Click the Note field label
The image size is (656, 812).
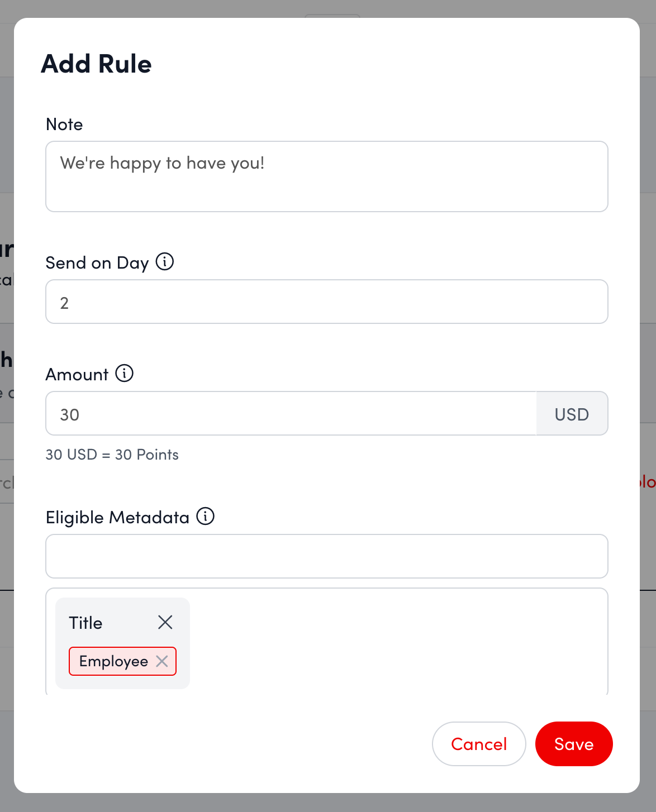coord(64,124)
